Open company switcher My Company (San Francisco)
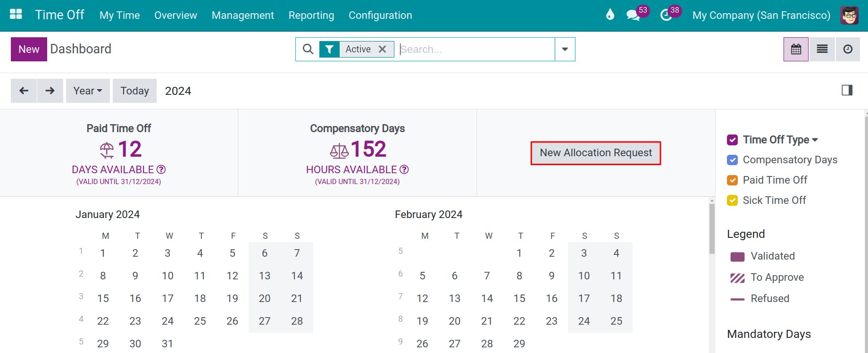Screen dimensions: 868x353 (x=761, y=15)
